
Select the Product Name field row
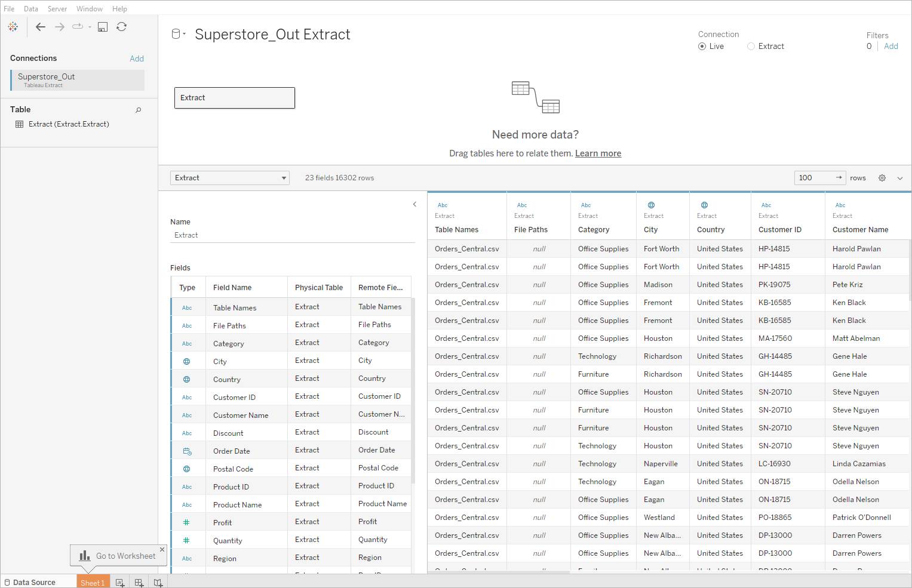point(291,504)
